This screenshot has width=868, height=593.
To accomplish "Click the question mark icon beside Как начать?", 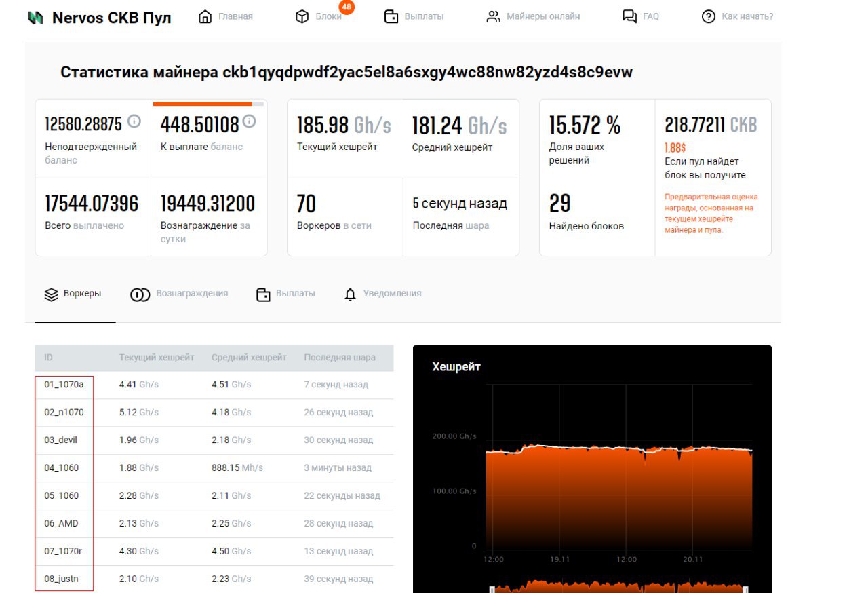I will [x=709, y=16].
